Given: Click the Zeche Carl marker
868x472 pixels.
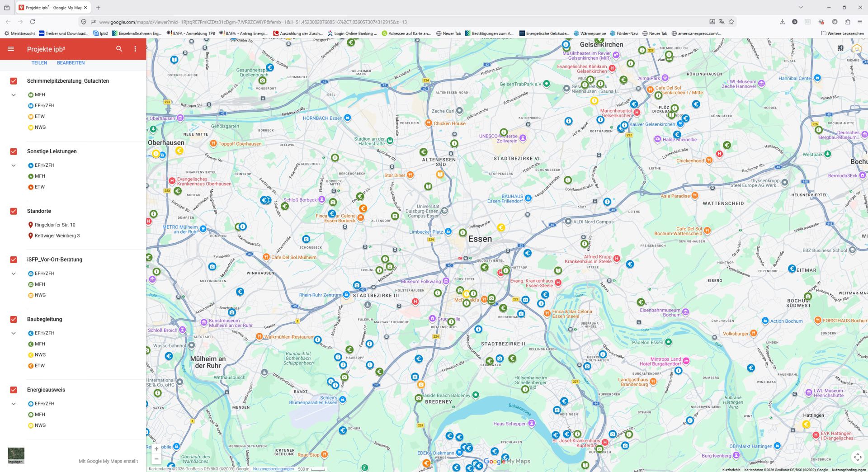Looking at the screenshot, I should coord(459,111).
